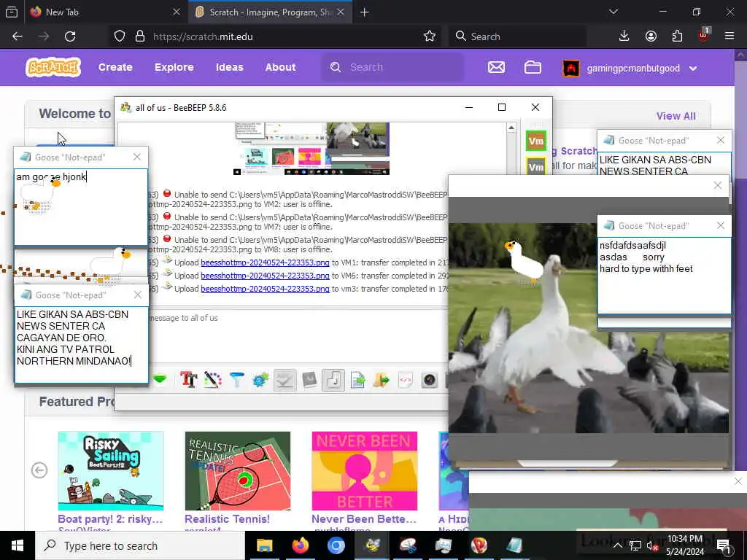Viewport: 747px width, 560px height.
Task: Open the Windows notification center icon
Action: click(723, 545)
